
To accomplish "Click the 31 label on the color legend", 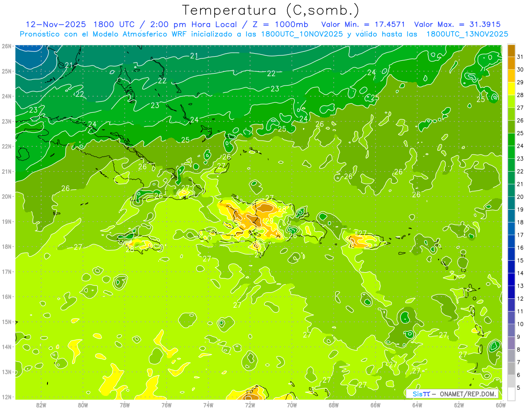I will tap(520, 57).
